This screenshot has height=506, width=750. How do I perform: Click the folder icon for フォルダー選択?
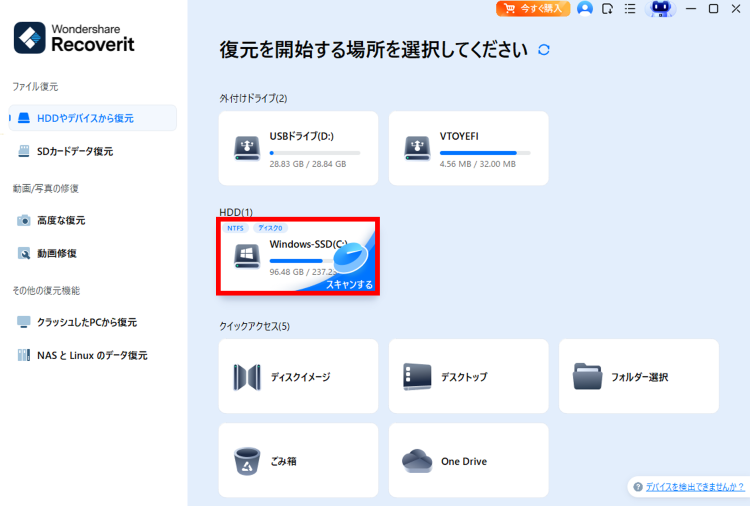pyautogui.click(x=587, y=376)
